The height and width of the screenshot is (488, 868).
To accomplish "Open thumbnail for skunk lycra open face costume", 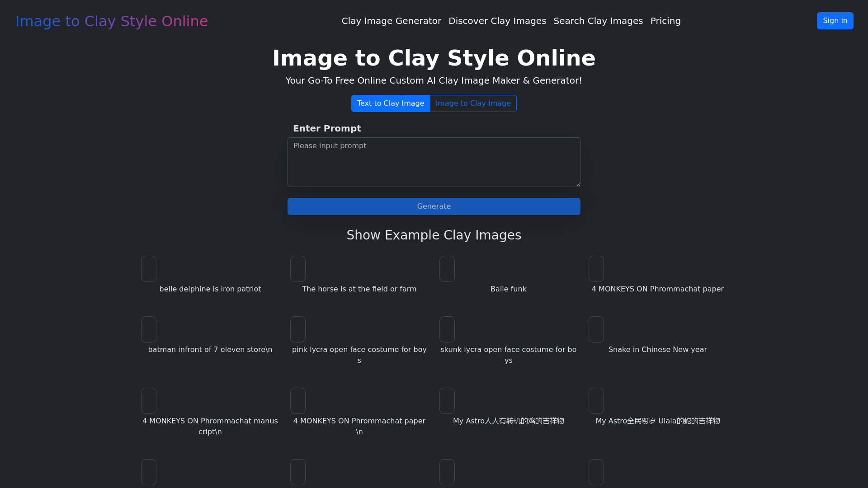I will pos(447,329).
